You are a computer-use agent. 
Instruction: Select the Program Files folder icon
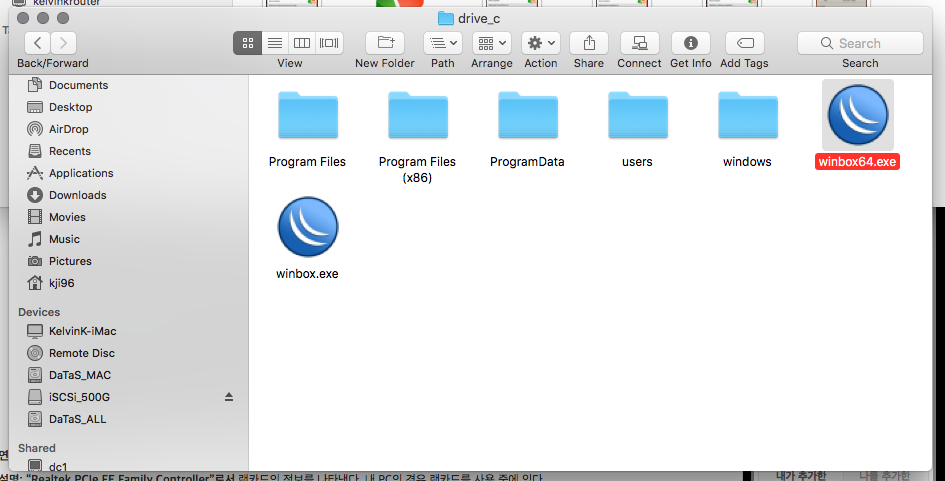(308, 115)
